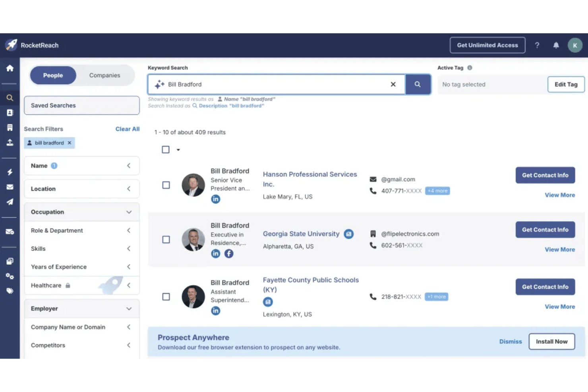Search instead as Description "bill bradford"
Screen dimensions: 588x392
(231, 106)
